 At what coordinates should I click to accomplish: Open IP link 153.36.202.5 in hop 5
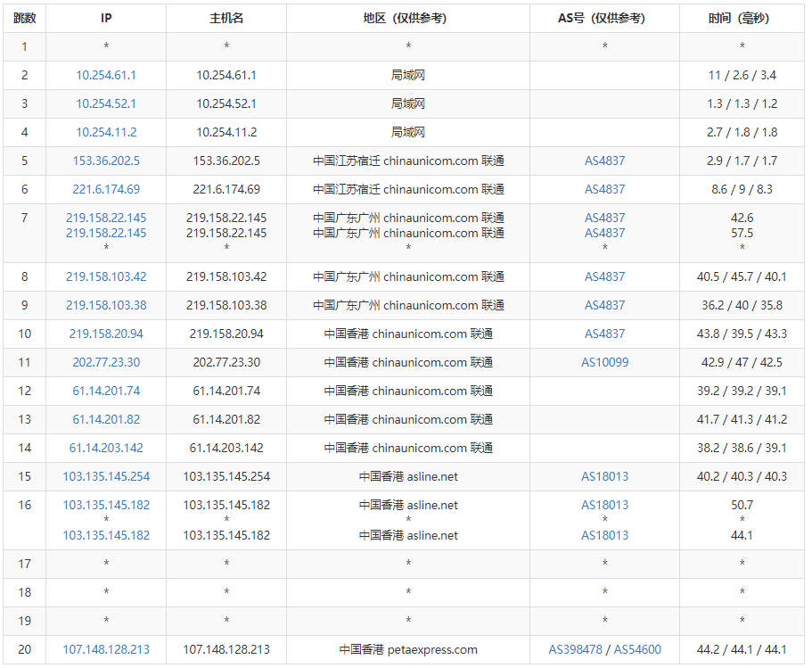(106, 161)
